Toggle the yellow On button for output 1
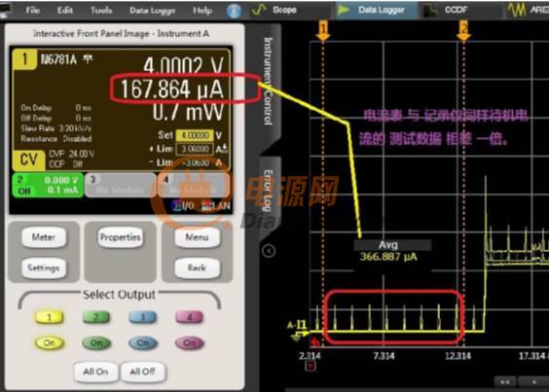The image size is (549, 392). (49, 343)
